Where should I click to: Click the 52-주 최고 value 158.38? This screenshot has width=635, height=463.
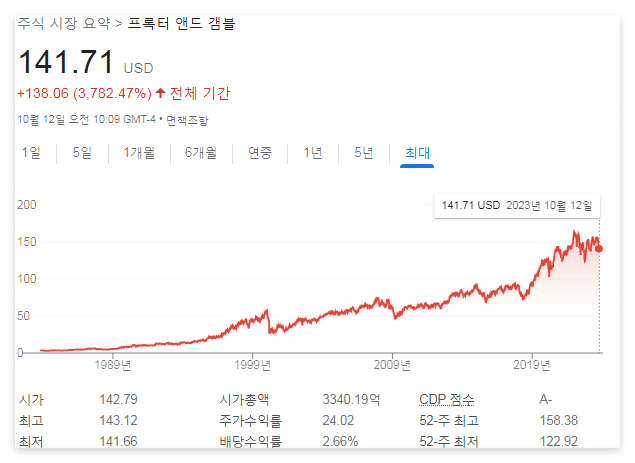coord(558,420)
